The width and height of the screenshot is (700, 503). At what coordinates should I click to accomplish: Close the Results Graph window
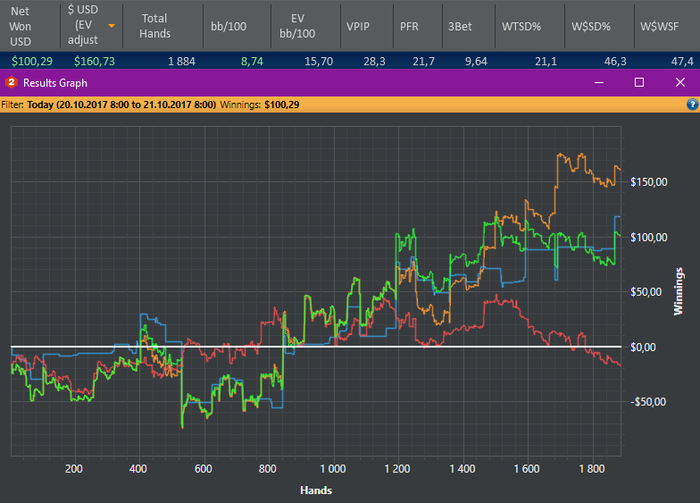pos(680,82)
